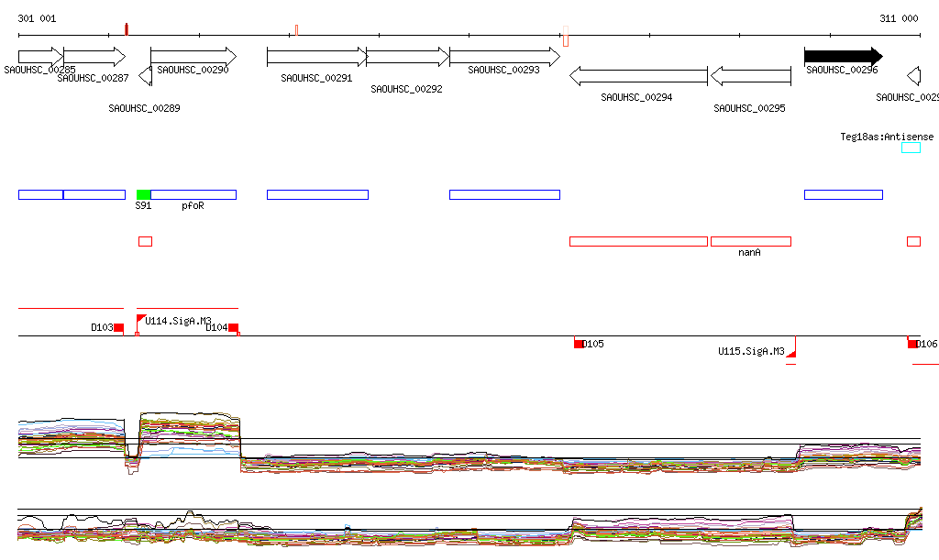
Task: Select the red nanA box
Action: (x=751, y=242)
